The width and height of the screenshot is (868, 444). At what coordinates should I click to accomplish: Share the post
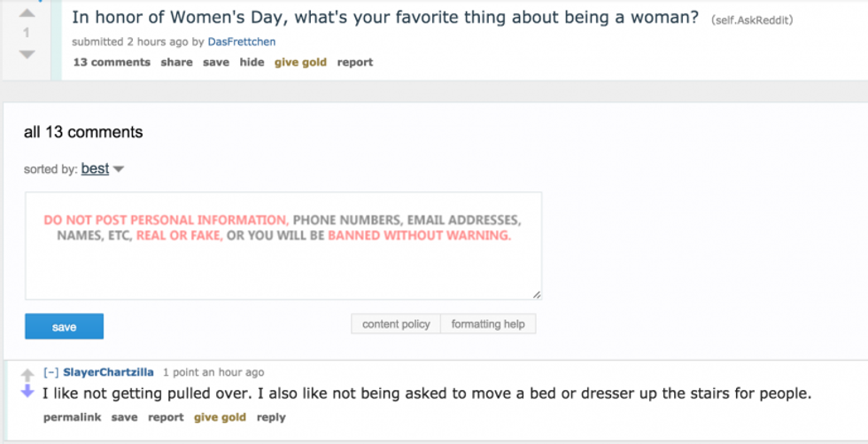(x=176, y=62)
